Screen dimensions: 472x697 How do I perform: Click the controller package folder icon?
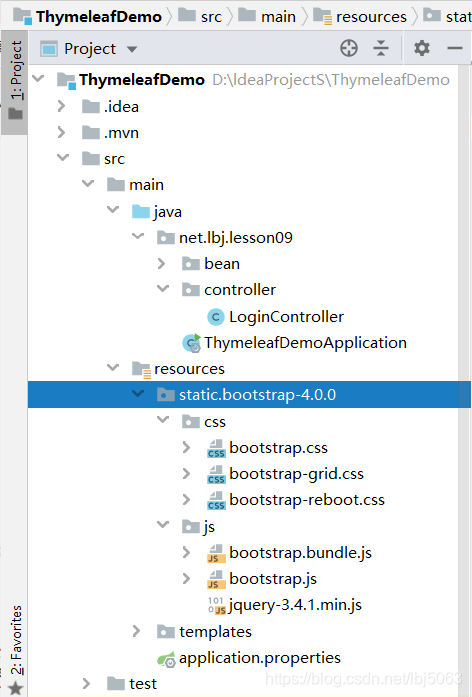tap(191, 290)
